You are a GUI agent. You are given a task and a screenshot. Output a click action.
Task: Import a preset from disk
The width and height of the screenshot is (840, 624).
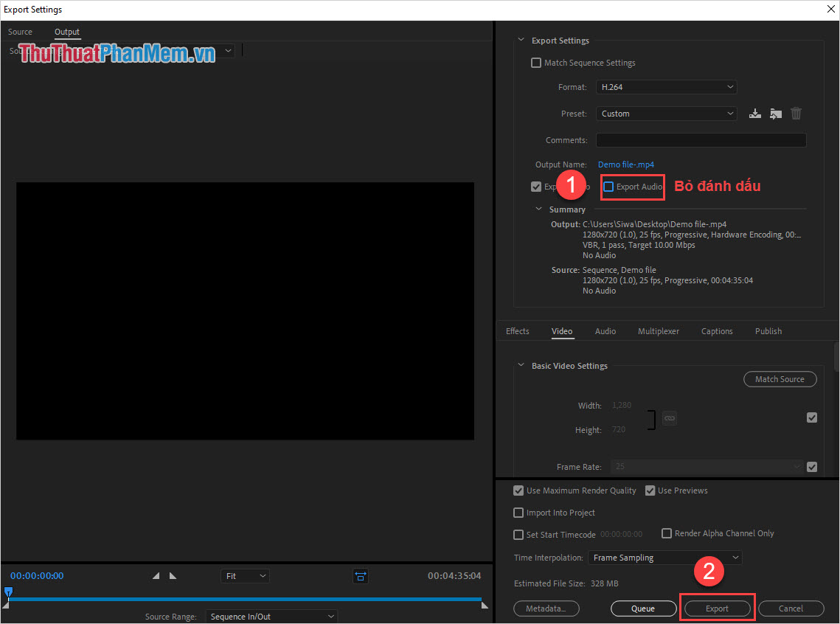[x=775, y=113]
